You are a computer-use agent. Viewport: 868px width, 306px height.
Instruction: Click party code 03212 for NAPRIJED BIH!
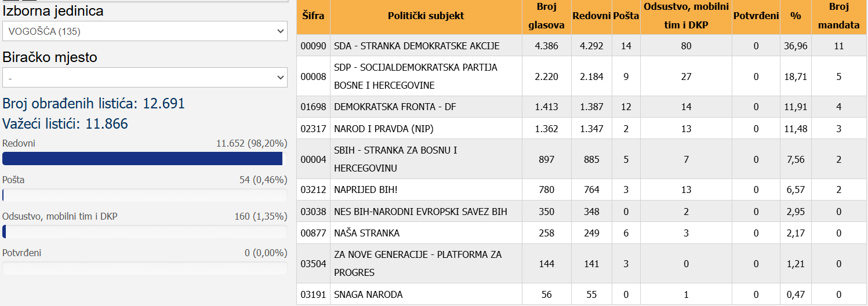[313, 190]
